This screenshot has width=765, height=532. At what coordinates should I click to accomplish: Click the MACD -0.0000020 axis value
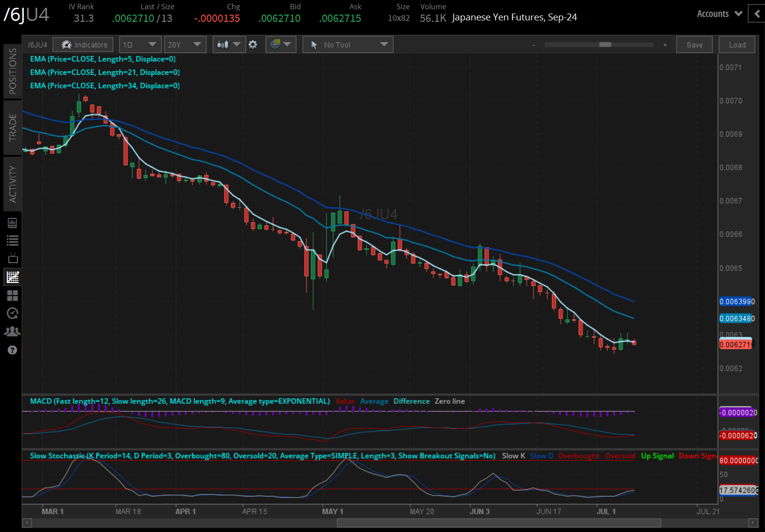coord(738,413)
